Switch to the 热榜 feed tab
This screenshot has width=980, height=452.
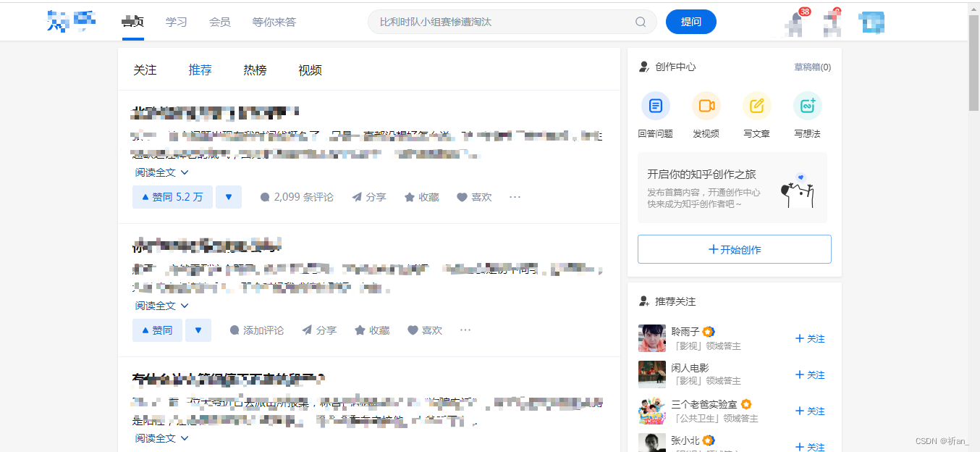click(x=255, y=70)
